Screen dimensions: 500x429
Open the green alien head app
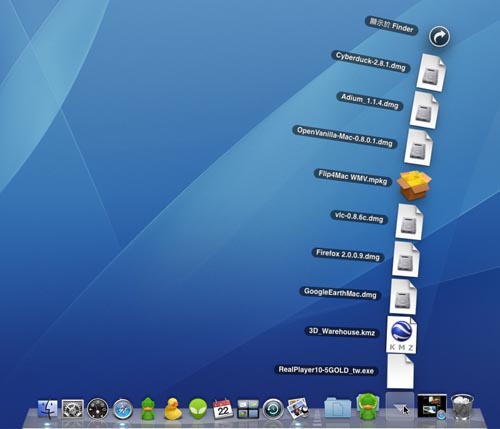(198, 409)
